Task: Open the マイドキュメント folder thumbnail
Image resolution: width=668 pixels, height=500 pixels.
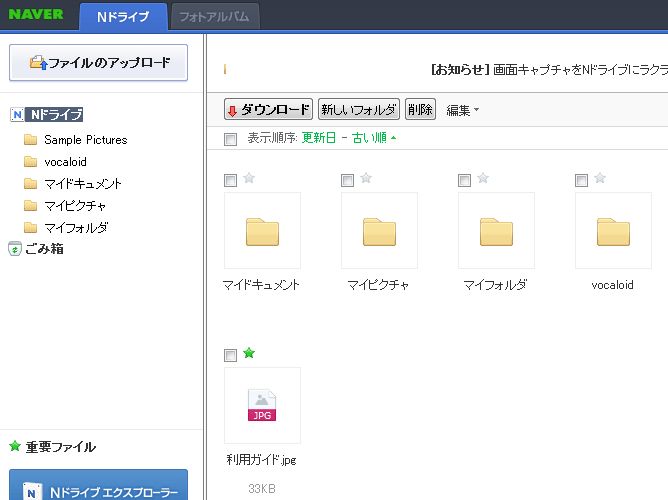Action: (x=262, y=230)
